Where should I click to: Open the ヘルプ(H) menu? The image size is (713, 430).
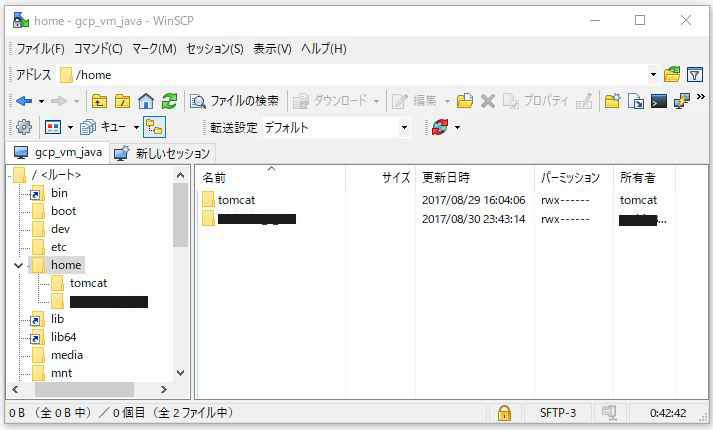[x=324, y=48]
